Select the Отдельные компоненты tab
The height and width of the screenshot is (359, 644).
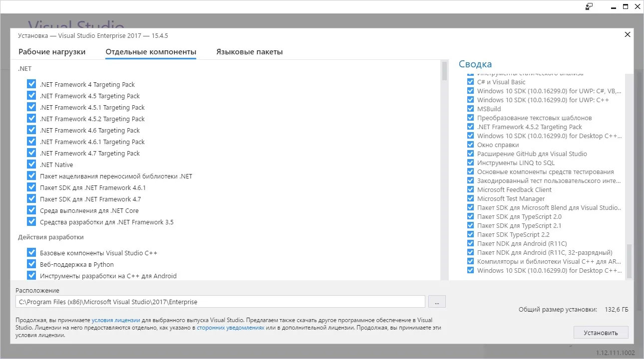[x=151, y=52]
